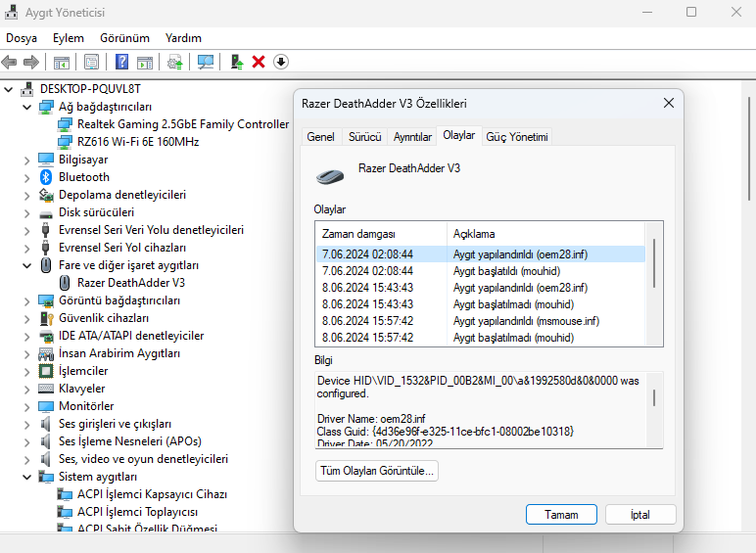
Task: Collapse the DESKTOP-PQUVL8T root node
Action: pos(8,89)
